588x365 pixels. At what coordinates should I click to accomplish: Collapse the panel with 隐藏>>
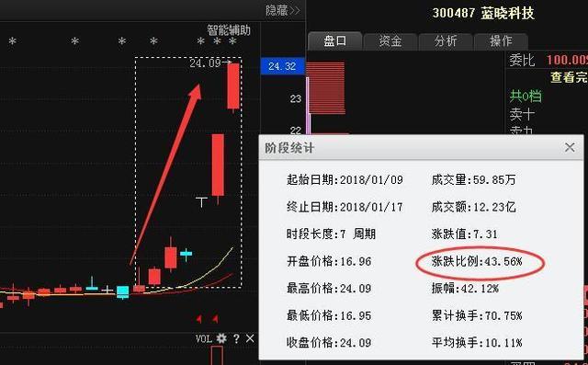(x=283, y=10)
